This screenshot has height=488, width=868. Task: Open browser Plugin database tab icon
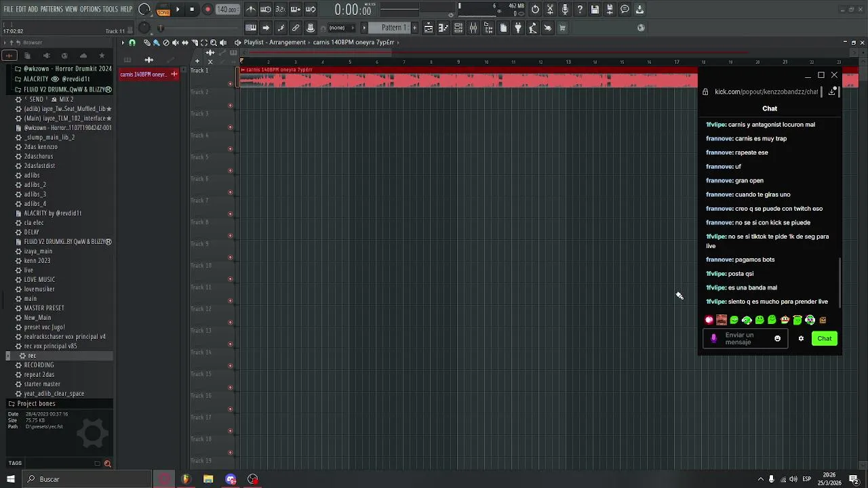tap(47, 56)
